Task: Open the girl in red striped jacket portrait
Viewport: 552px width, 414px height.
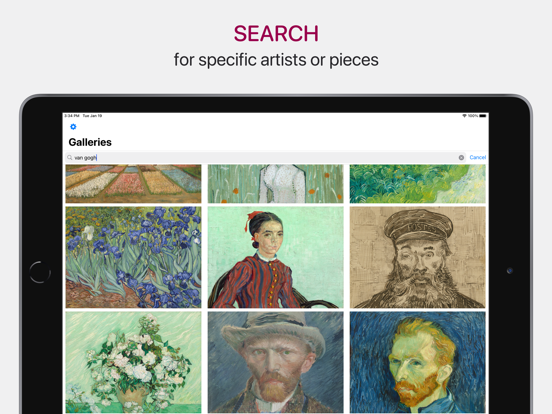Action: 276,257
